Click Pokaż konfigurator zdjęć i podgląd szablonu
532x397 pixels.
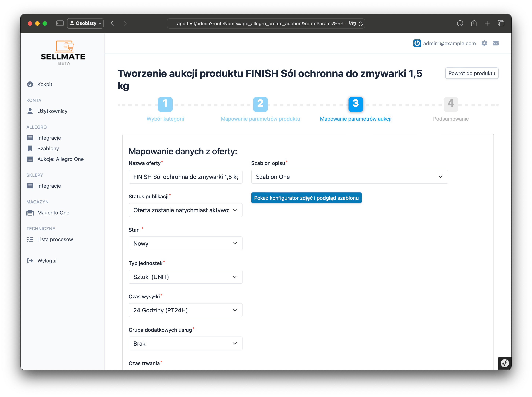pyautogui.click(x=306, y=198)
